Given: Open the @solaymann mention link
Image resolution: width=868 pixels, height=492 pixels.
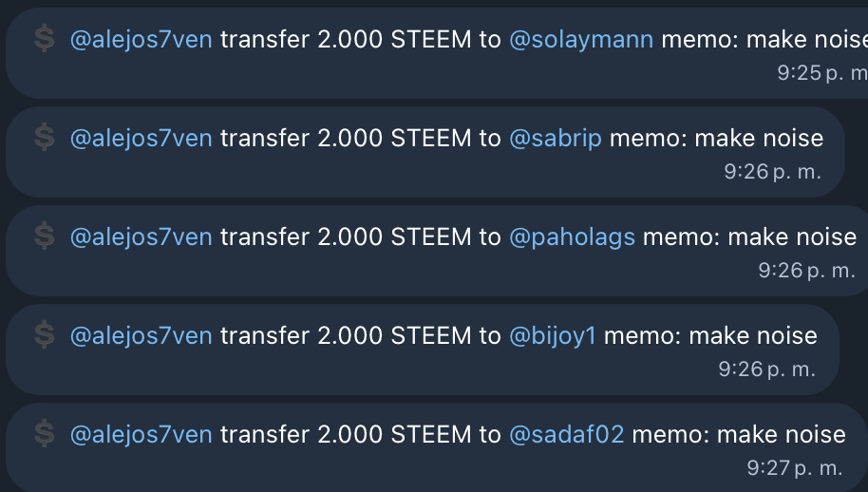Looking at the screenshot, I should [581, 40].
